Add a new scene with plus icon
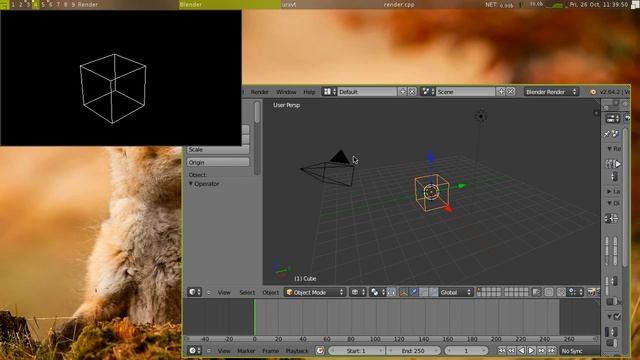The image size is (640, 360). click(501, 92)
